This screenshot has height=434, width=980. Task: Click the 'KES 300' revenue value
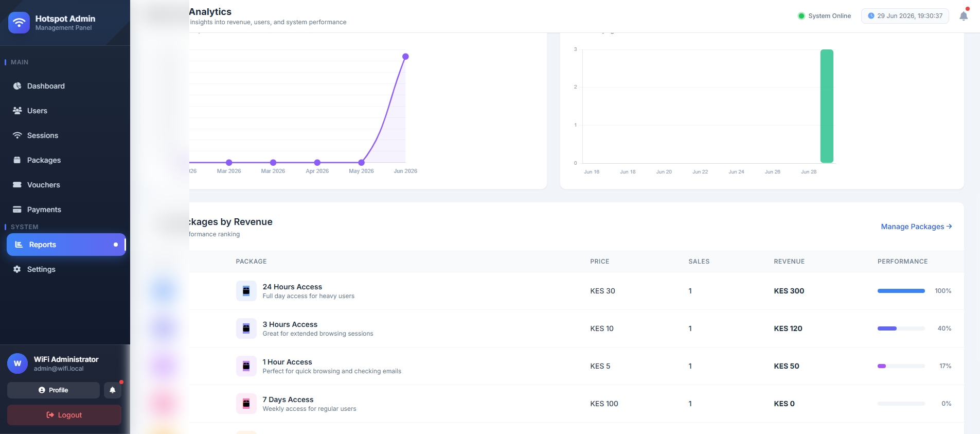tap(789, 291)
